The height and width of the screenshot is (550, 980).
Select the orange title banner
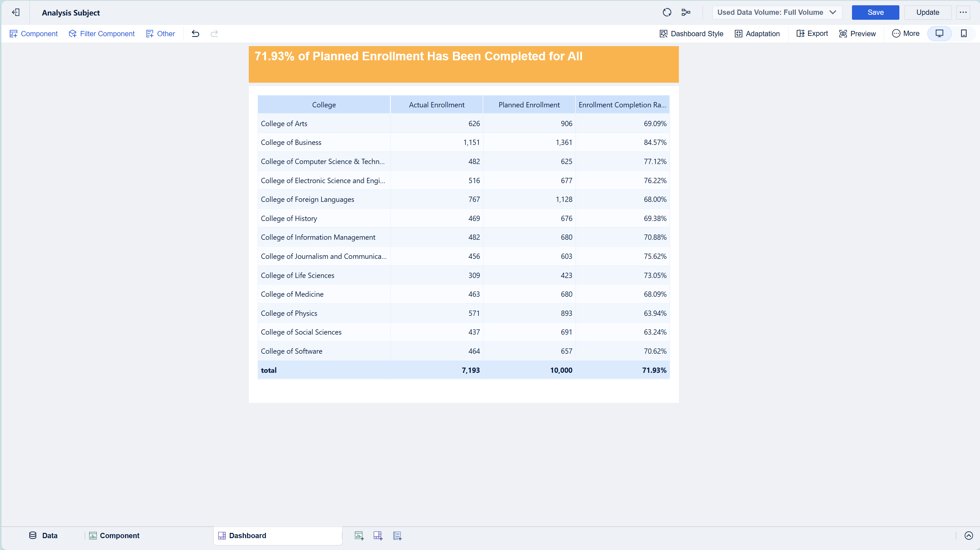point(463,65)
